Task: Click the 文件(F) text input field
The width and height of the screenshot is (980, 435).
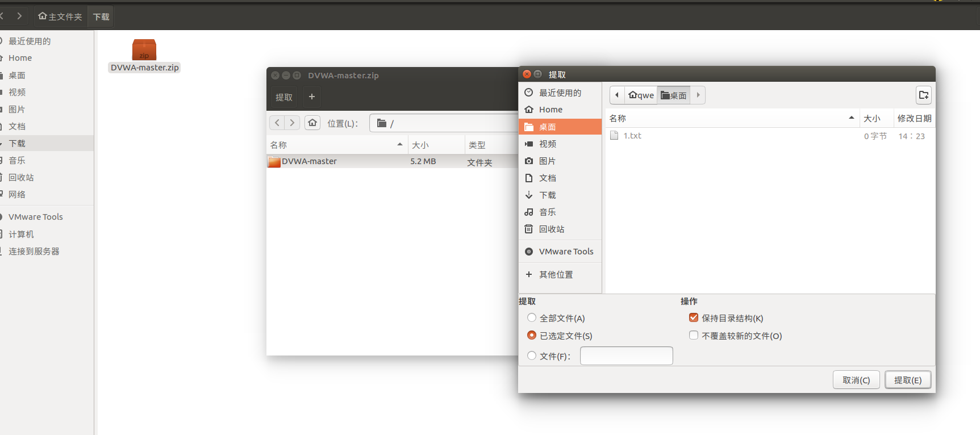Action: tap(626, 355)
